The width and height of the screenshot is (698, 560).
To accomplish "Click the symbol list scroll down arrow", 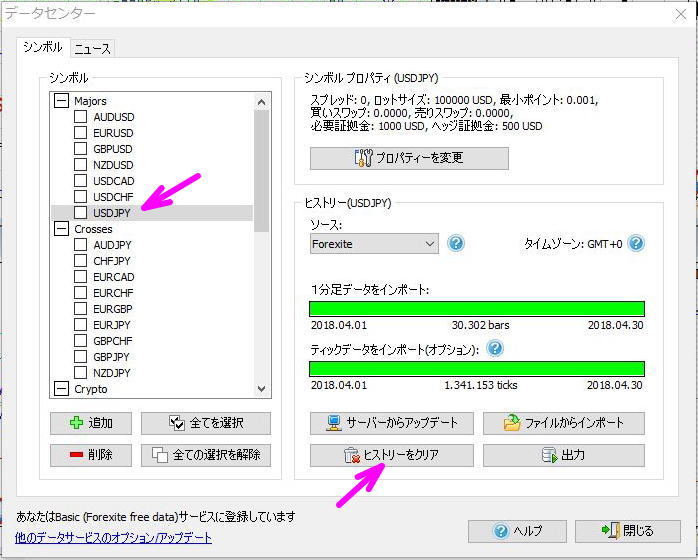I will 262,389.
